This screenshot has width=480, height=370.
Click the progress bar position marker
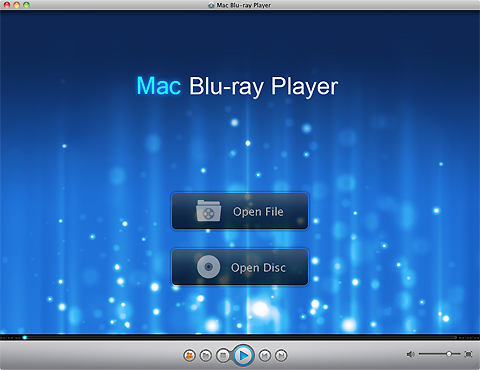pos(24,337)
